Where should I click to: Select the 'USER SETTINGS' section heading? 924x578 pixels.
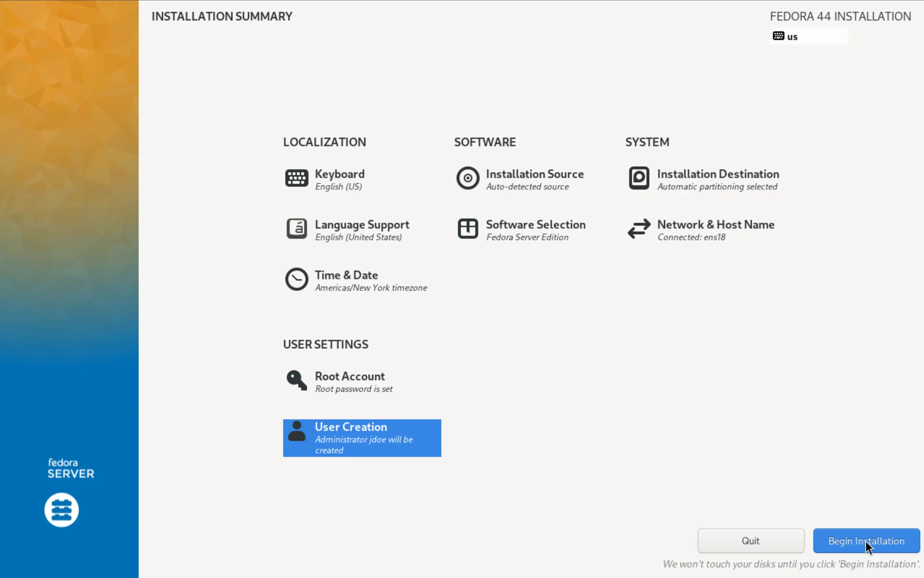click(326, 344)
